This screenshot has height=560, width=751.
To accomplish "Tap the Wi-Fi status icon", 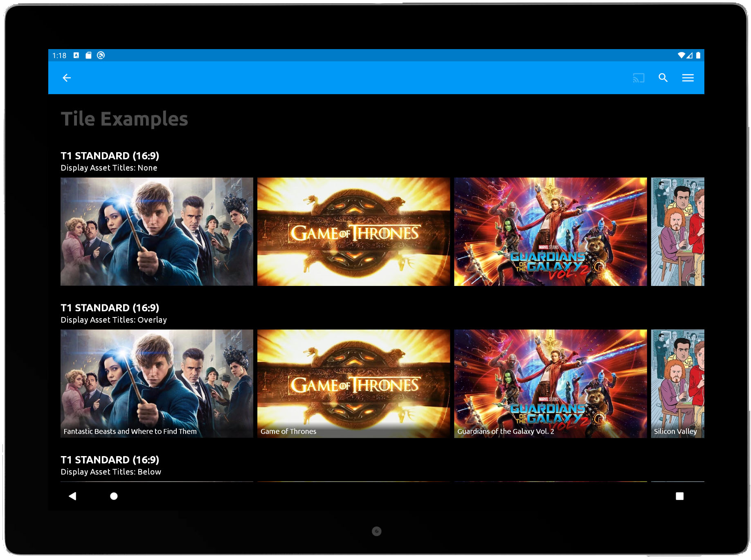I will (681, 55).
